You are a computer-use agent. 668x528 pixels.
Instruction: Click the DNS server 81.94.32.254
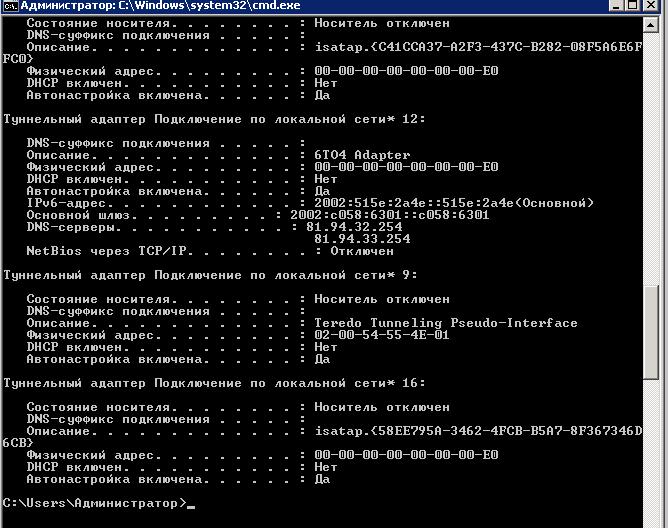pos(354,227)
